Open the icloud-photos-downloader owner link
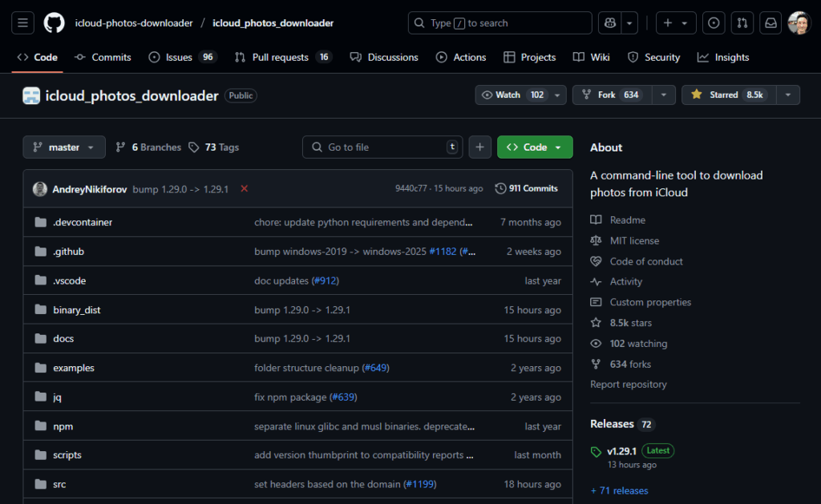821x504 pixels. click(134, 23)
